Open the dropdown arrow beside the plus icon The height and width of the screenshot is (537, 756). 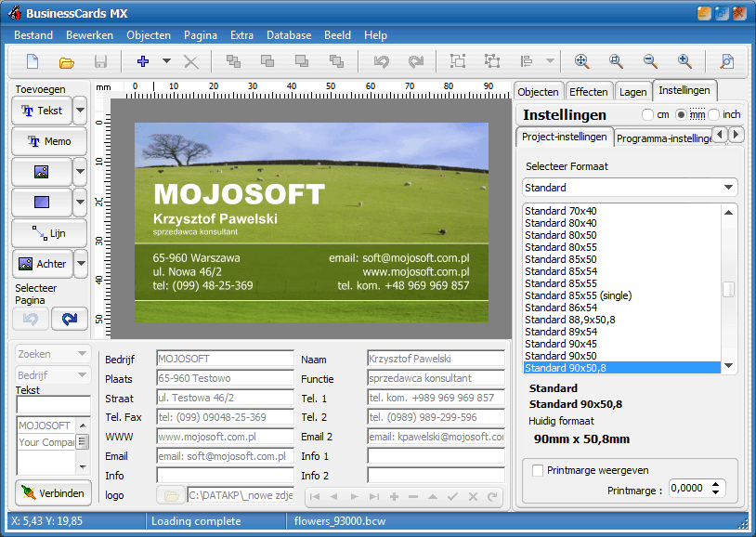click(166, 61)
